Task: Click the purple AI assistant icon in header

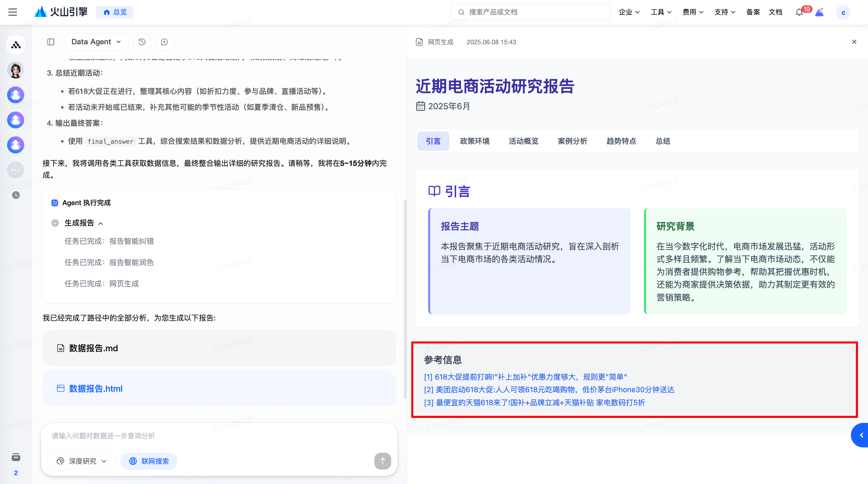Action: point(820,12)
